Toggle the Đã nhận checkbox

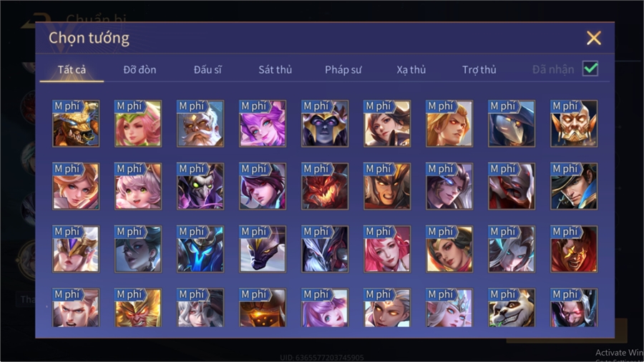(590, 69)
